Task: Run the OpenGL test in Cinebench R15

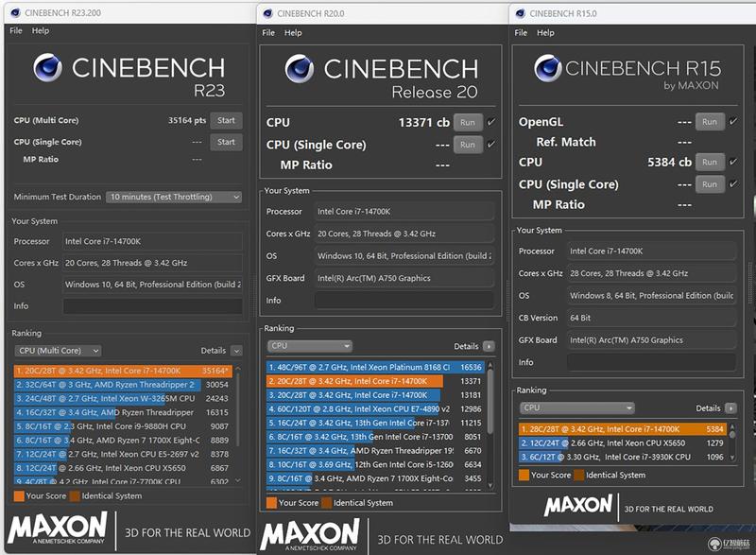Action: [x=710, y=122]
